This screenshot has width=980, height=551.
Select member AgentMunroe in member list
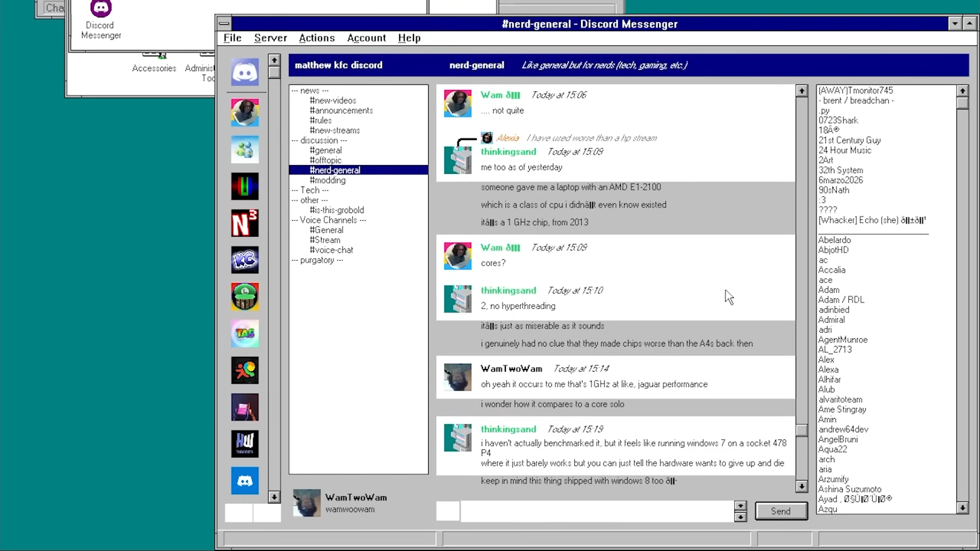[843, 339]
